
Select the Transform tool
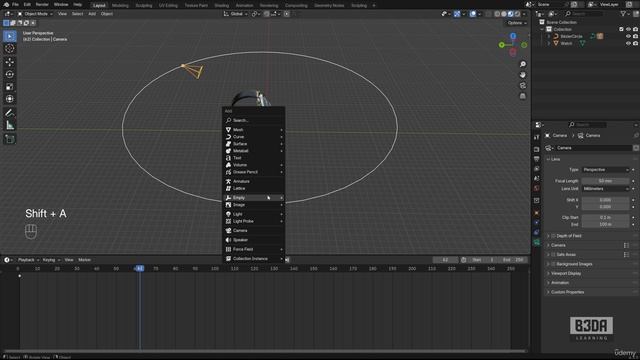click(10, 99)
